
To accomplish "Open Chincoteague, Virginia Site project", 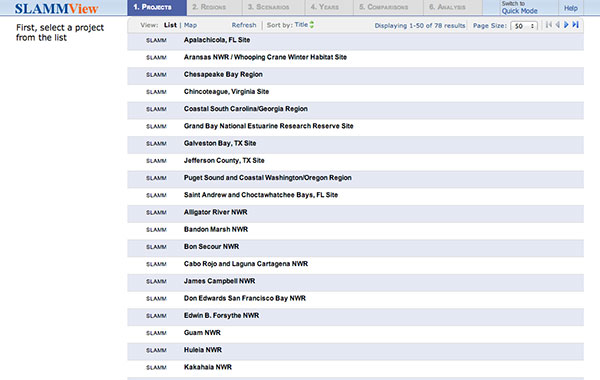I will (x=226, y=91).
